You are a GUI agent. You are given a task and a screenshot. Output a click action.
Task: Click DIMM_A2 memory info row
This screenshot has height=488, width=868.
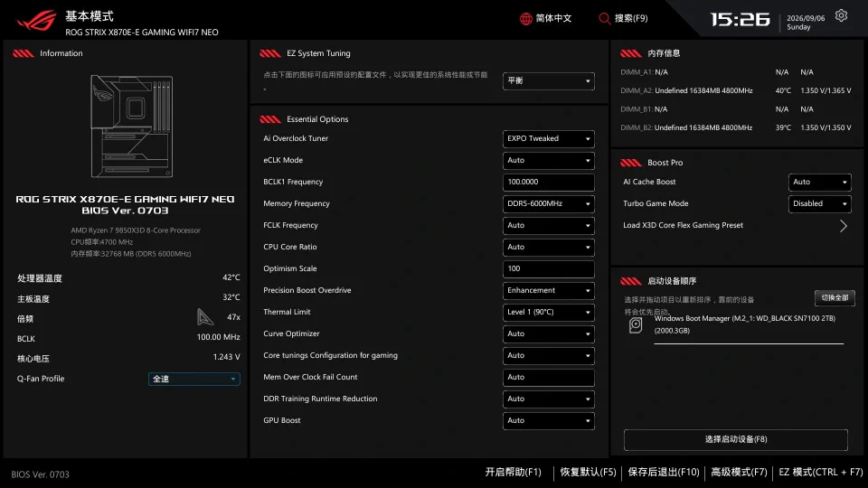[x=736, y=90]
